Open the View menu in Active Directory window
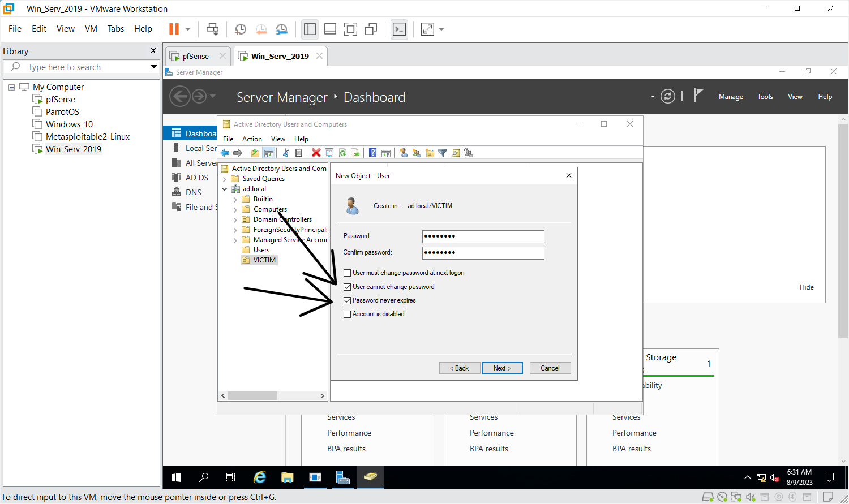 (x=278, y=139)
